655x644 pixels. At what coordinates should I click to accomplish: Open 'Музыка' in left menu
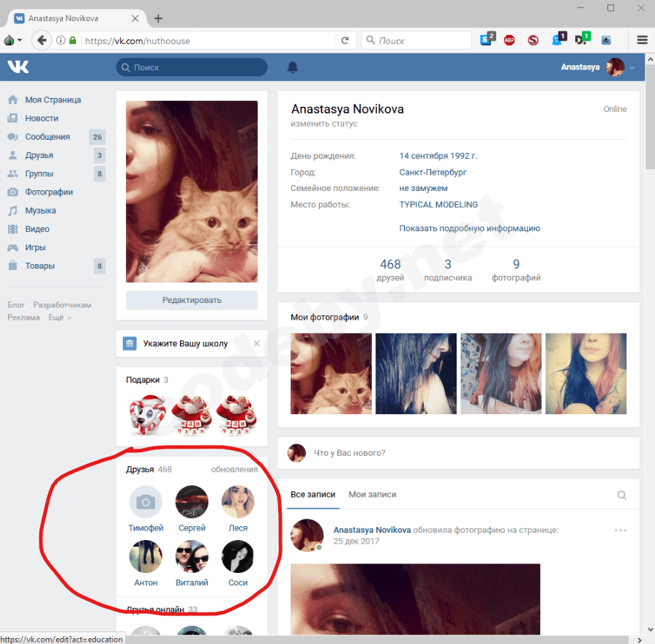(40, 210)
